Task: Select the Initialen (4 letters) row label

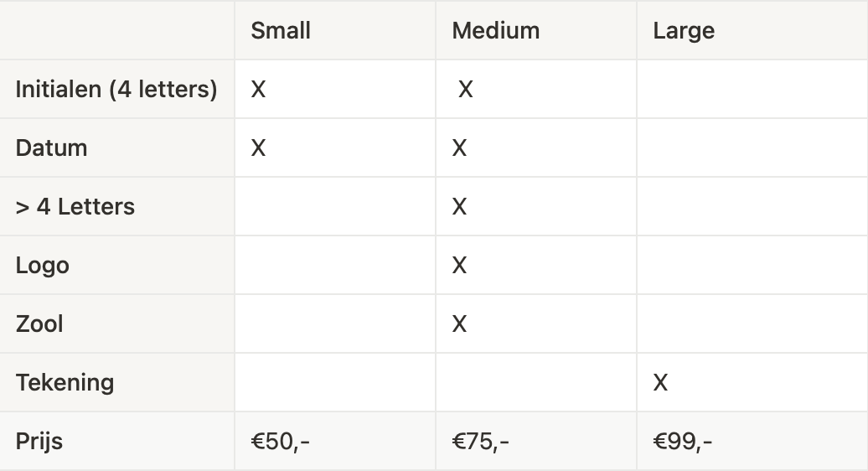Action: tap(116, 89)
